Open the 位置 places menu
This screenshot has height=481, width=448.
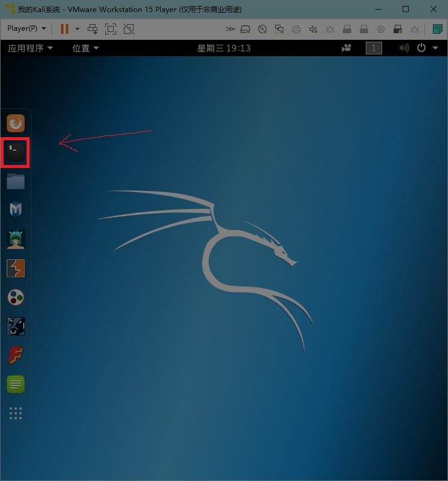(85, 48)
